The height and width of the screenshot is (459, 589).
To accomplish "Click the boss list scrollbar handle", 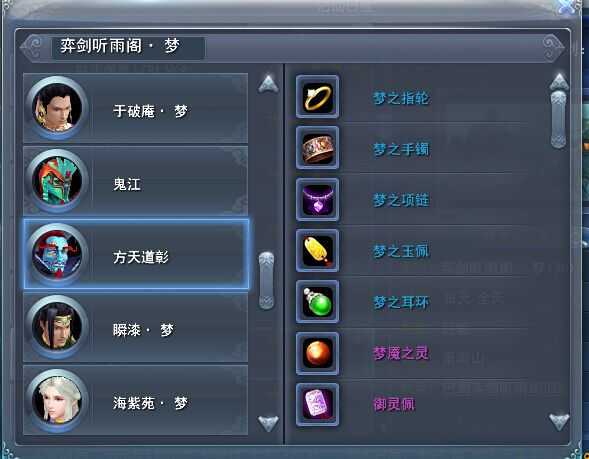I will 267,281.
